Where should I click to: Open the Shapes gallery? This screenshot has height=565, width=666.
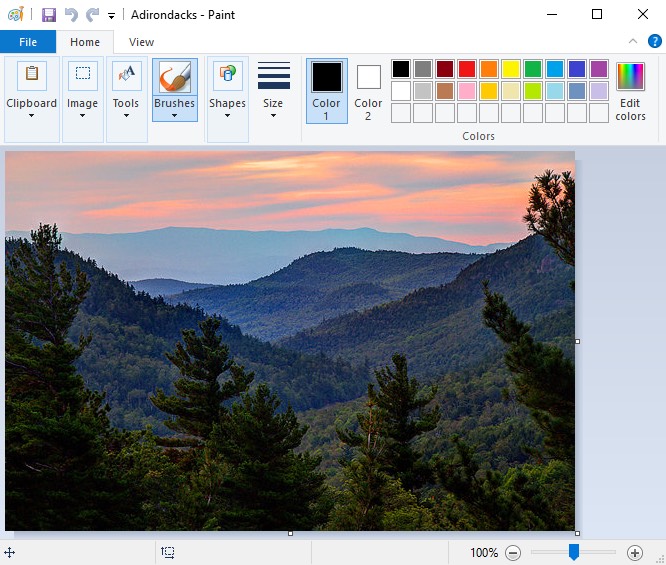coord(227,90)
